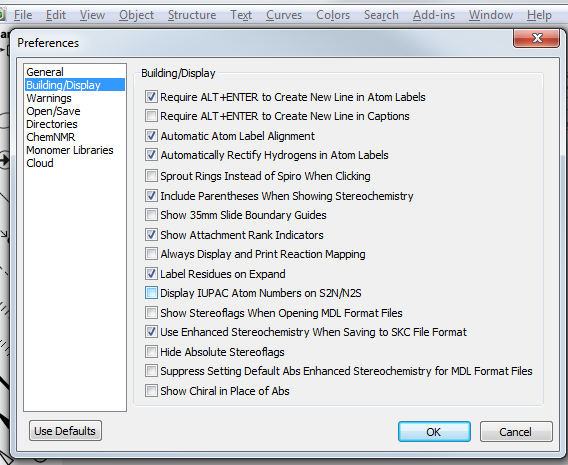This screenshot has width=568, height=465.
Task: Check Show Chiral in Place of Abs
Action: click(151, 391)
